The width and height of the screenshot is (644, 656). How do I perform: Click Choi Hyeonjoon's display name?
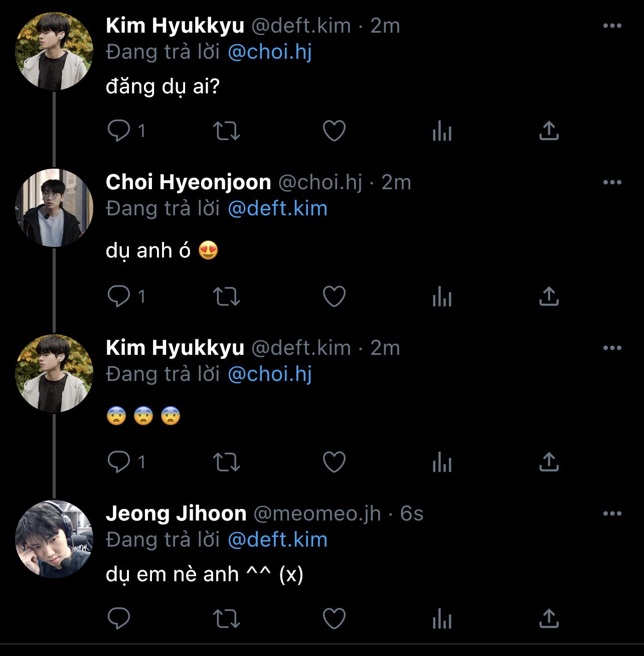(x=188, y=182)
